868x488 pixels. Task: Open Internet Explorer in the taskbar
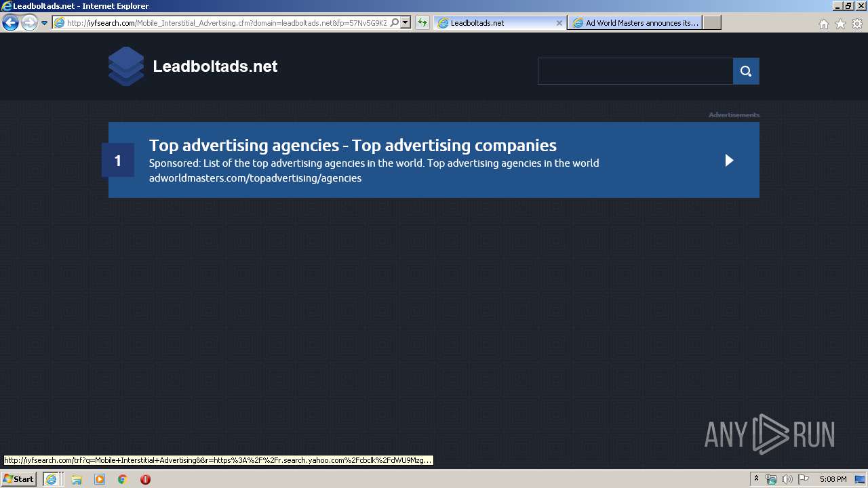point(51,479)
